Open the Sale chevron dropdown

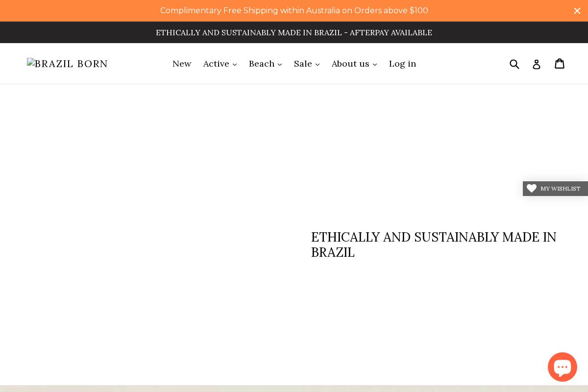(318, 64)
